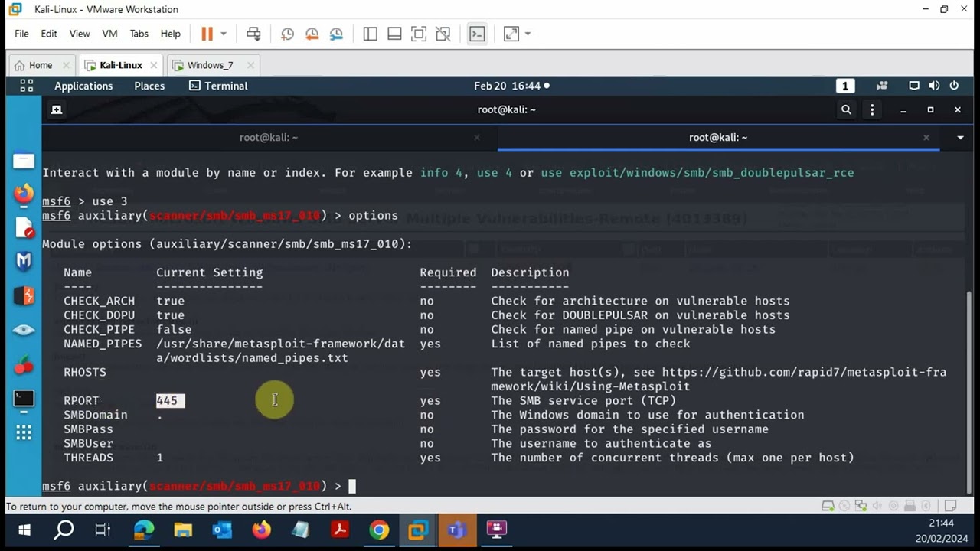Close the Home tab
This screenshot has height=551, width=980.
point(66,65)
